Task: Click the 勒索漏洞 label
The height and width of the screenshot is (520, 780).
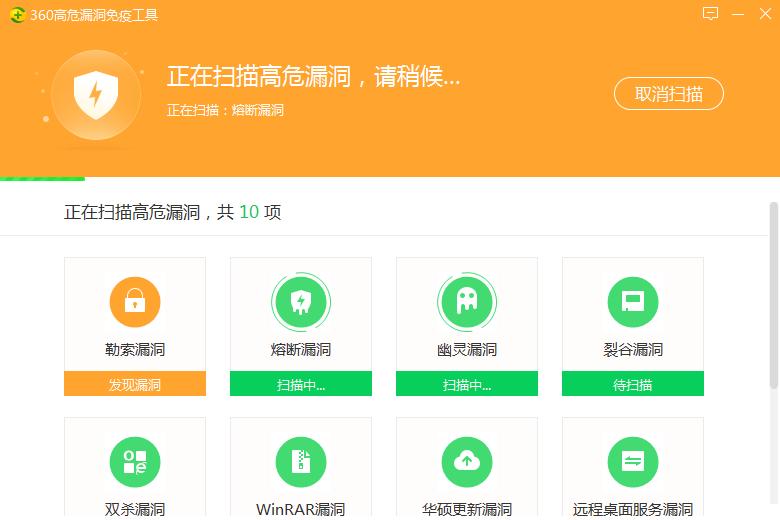Action: coord(135,349)
